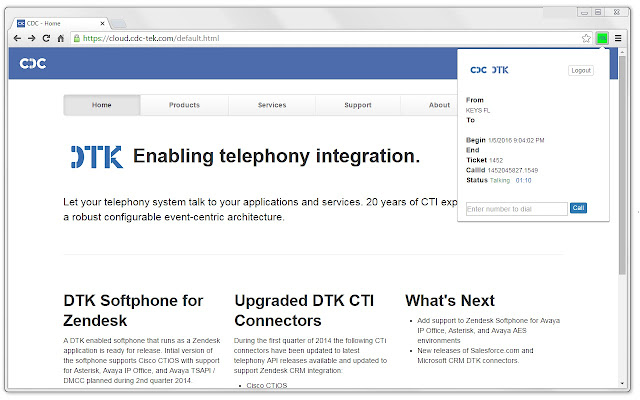This screenshot has height=400, width=640.
Task: Click the Logout button in the popup
Action: pyautogui.click(x=581, y=71)
